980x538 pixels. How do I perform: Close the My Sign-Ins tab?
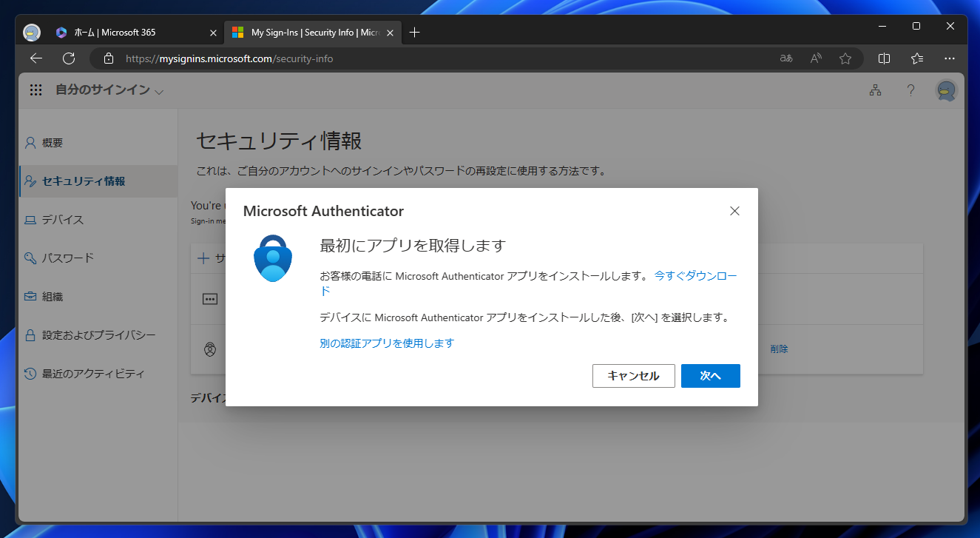tap(391, 33)
